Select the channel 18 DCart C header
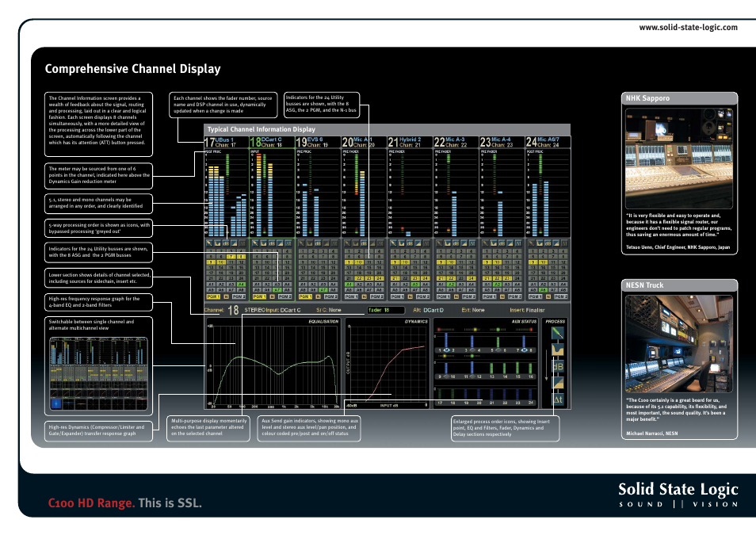Image resolution: width=756 pixels, height=535 pixels. click(x=272, y=142)
